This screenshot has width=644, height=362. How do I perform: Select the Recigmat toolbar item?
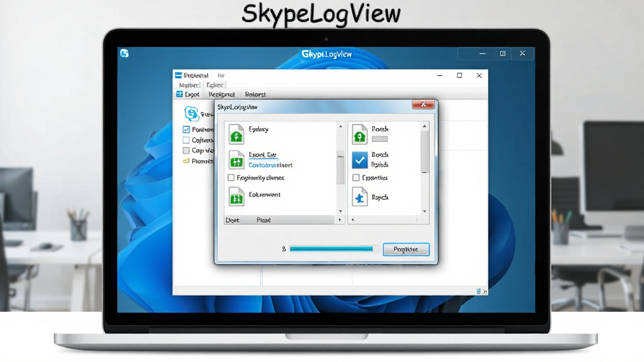coord(221,94)
